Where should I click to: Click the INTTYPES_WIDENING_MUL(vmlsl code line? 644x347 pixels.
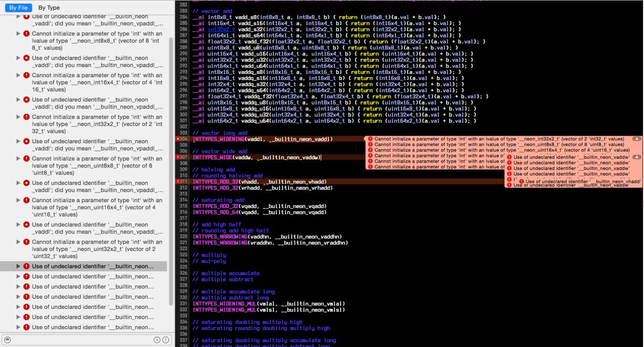(269, 310)
